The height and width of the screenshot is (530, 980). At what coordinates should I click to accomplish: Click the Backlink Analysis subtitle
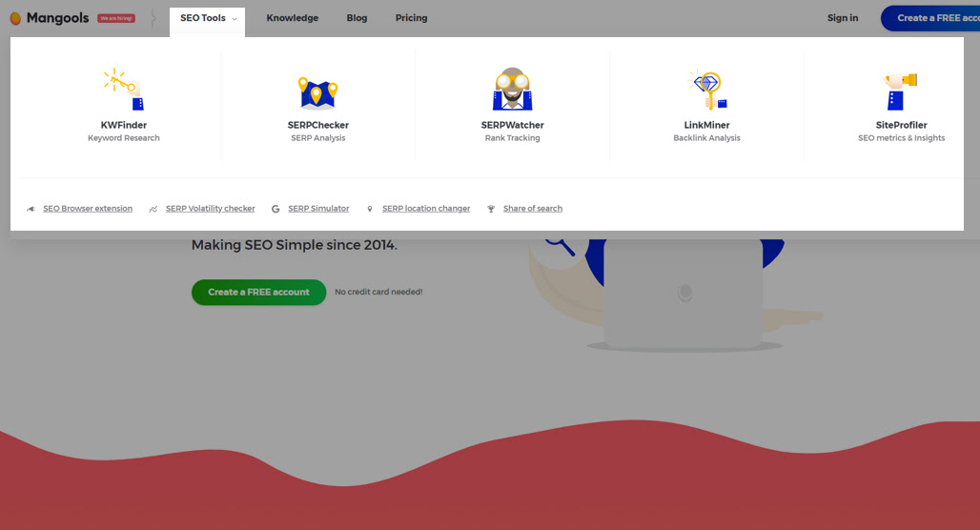[706, 138]
